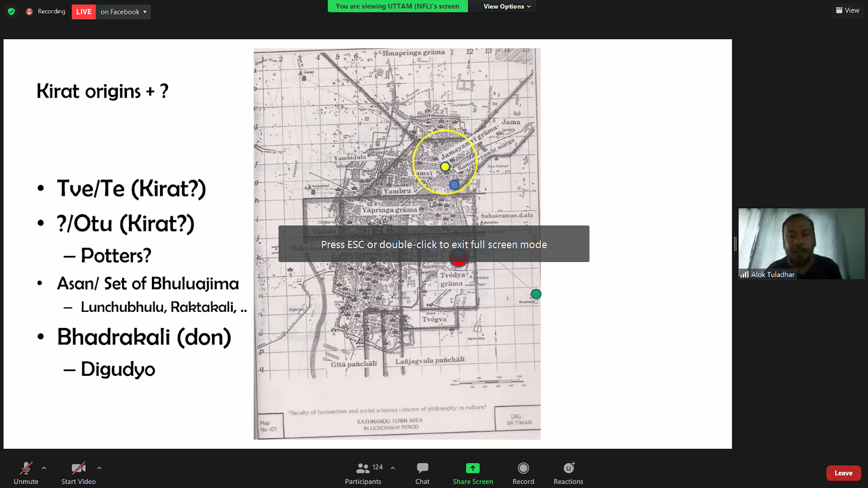Select Alok Tuladhar's video thumbnail

[801, 243]
